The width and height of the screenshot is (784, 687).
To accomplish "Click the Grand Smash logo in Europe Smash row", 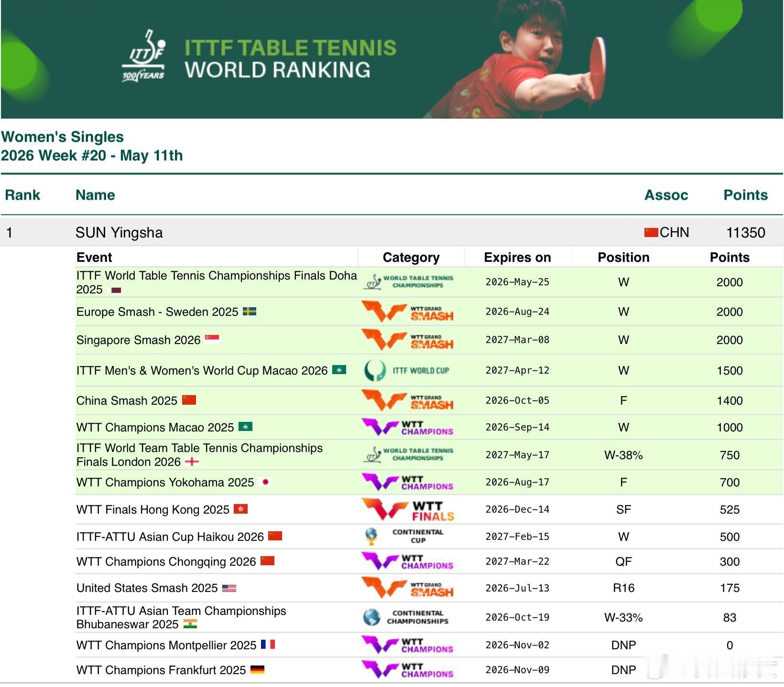I will [407, 311].
